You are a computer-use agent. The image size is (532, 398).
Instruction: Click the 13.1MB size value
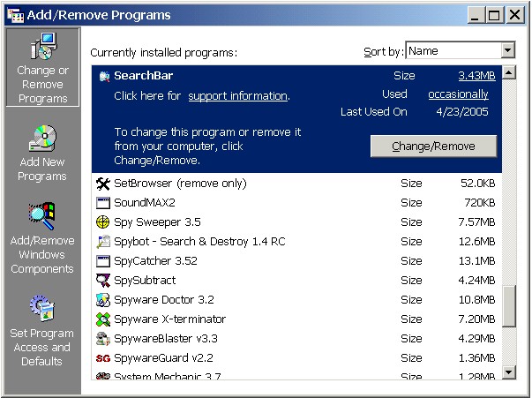(476, 261)
